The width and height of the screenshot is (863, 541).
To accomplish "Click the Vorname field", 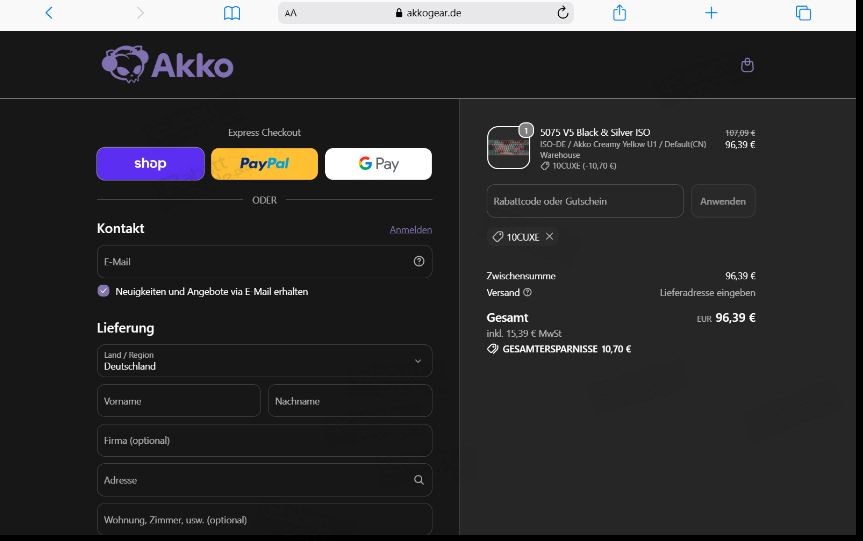I will click(178, 401).
